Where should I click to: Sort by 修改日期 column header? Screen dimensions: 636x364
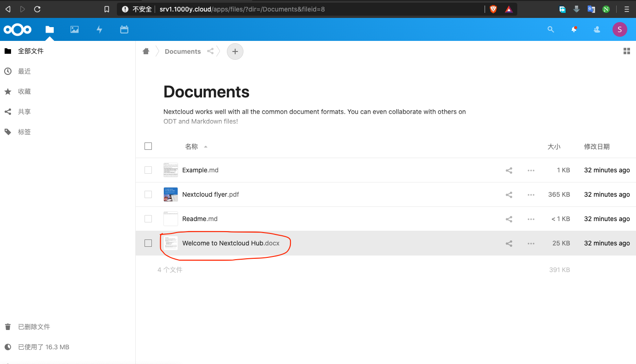[597, 147]
